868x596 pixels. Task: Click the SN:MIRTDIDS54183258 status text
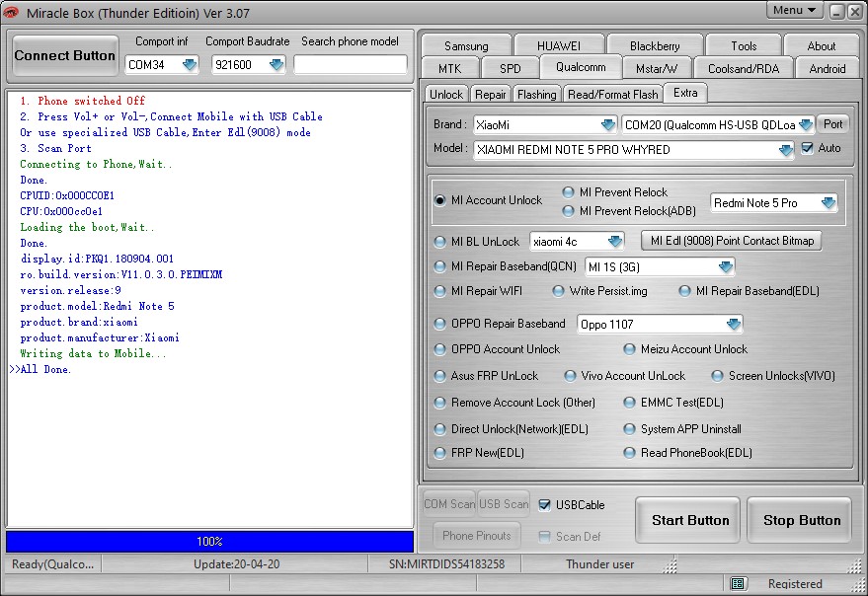click(446, 564)
